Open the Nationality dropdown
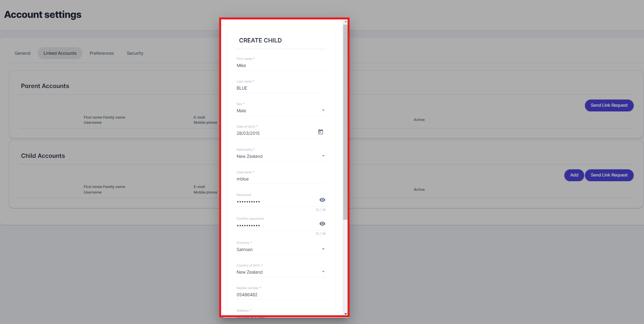Screen dimensions: 644x324 tap(281, 156)
